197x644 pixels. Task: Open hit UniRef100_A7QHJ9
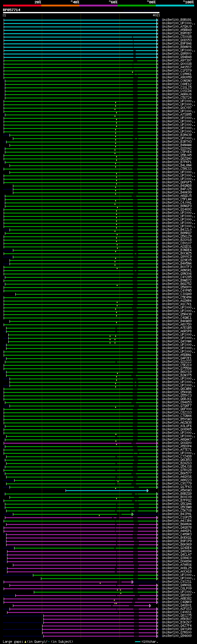coord(177,27)
